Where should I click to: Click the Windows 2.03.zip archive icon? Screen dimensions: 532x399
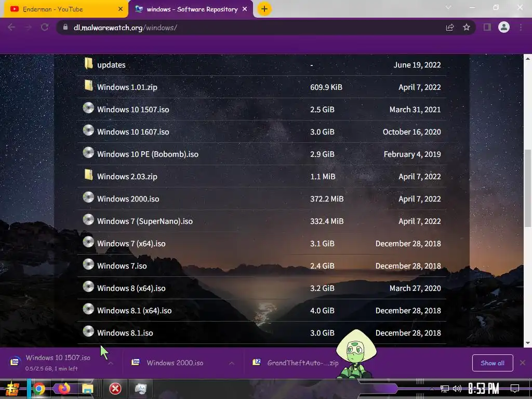[88, 175]
